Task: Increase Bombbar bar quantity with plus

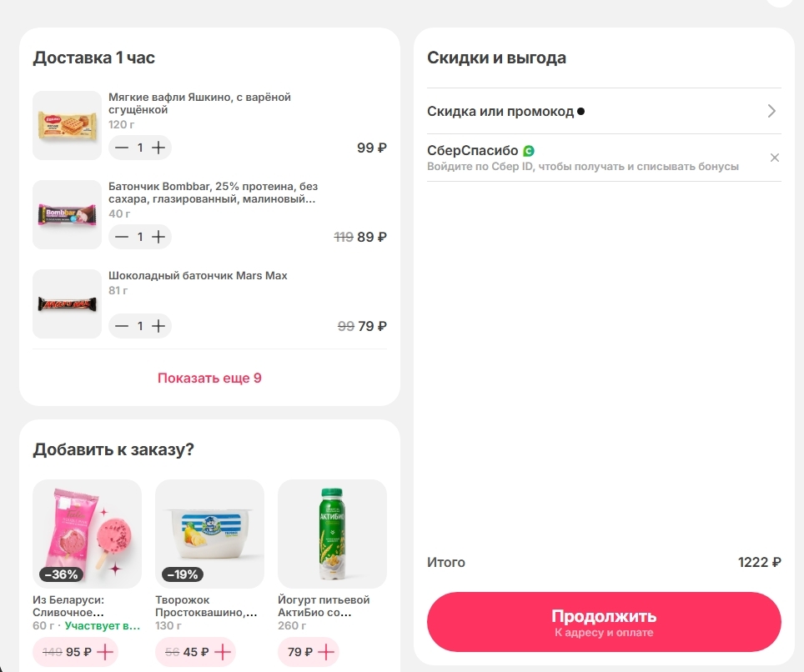Action: tap(158, 237)
